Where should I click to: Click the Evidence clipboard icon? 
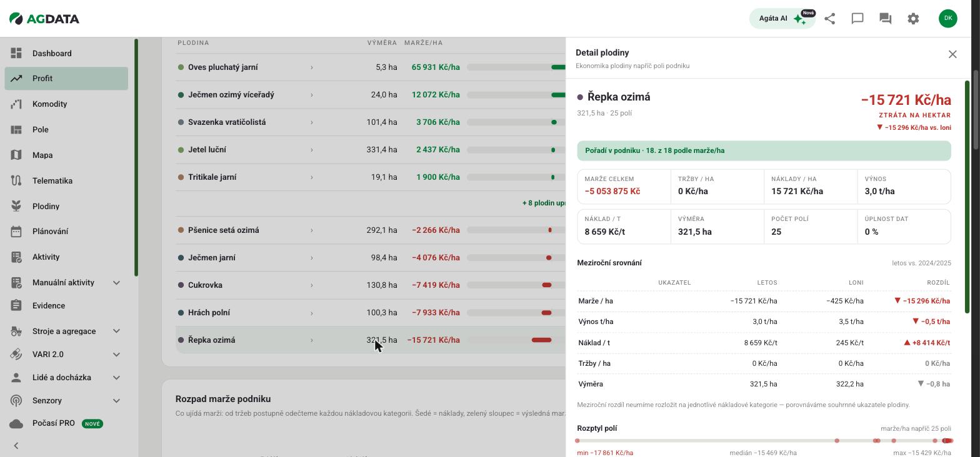pyautogui.click(x=17, y=305)
